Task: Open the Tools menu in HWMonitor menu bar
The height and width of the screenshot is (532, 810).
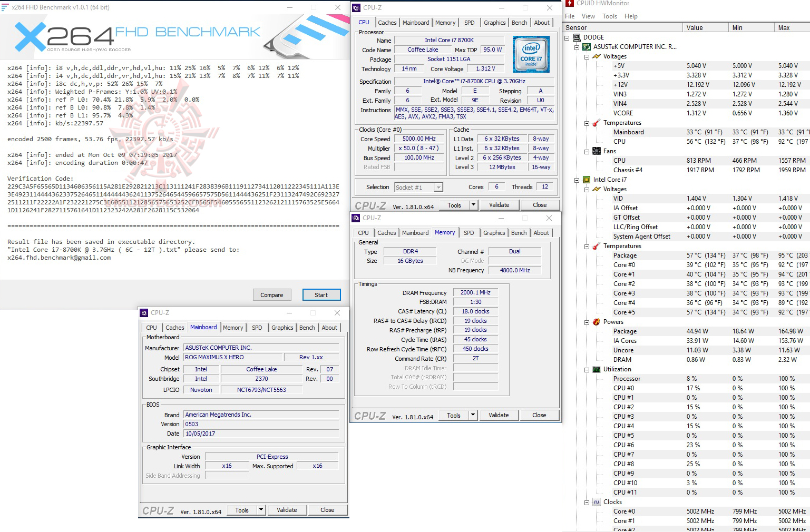Action: pos(610,16)
